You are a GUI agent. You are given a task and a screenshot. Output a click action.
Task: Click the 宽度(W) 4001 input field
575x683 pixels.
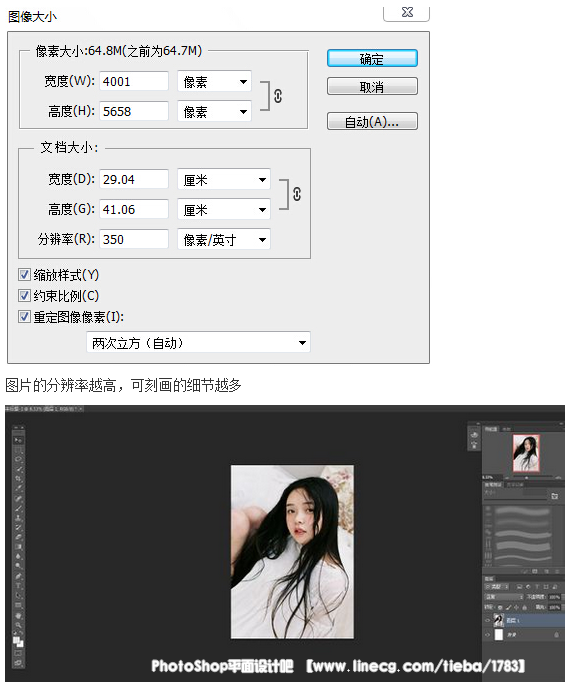(134, 81)
